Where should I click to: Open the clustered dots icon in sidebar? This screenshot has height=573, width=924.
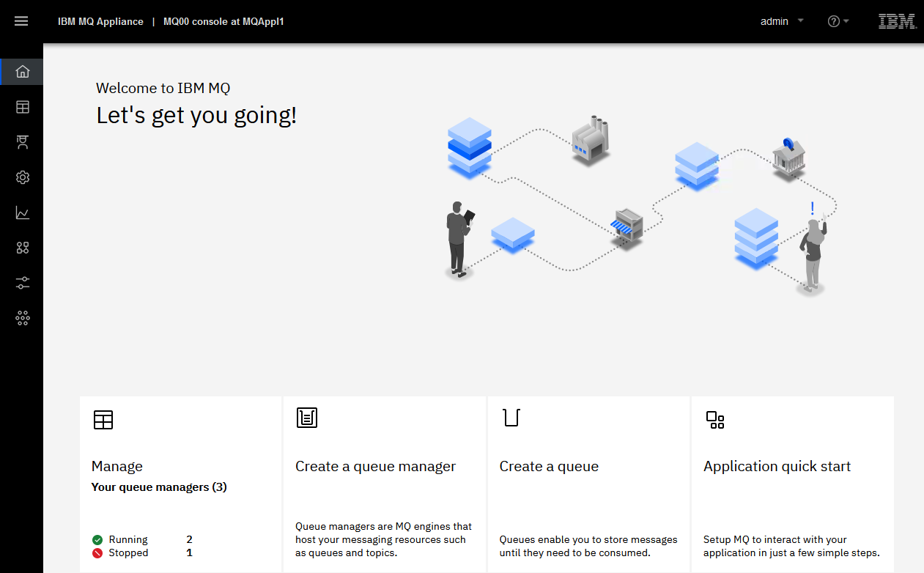[23, 318]
